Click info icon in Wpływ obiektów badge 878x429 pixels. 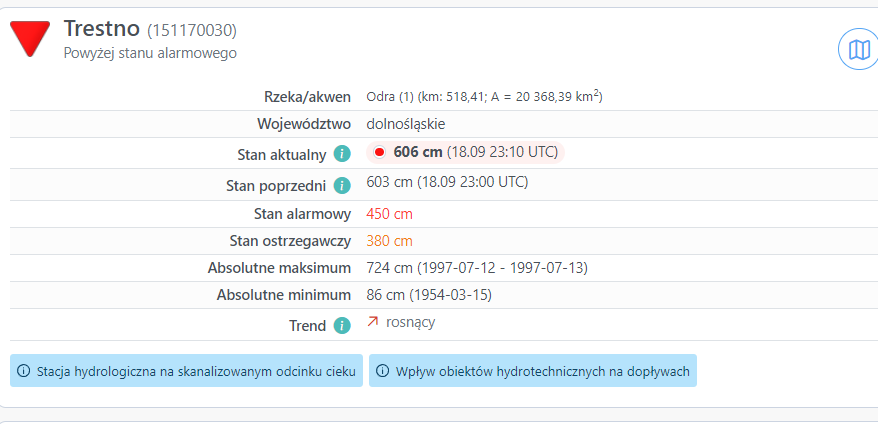(x=383, y=371)
